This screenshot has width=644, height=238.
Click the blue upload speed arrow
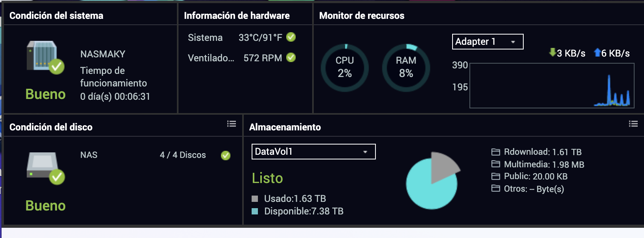click(x=597, y=52)
